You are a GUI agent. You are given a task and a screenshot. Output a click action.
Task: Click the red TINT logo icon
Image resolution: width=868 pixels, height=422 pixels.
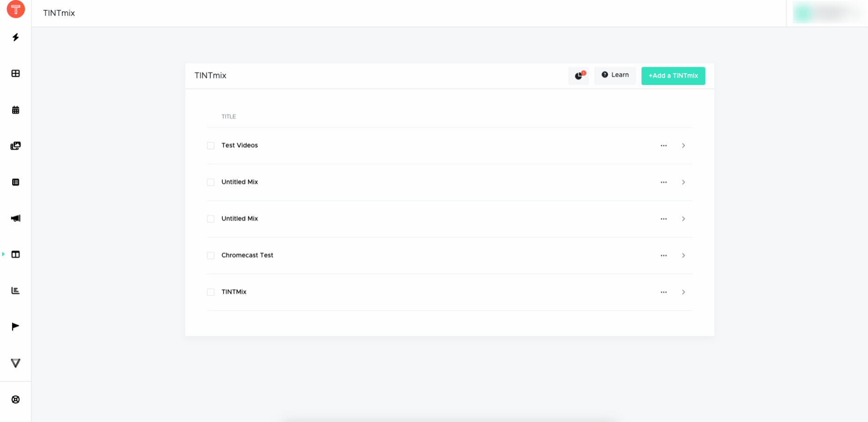[x=15, y=9]
